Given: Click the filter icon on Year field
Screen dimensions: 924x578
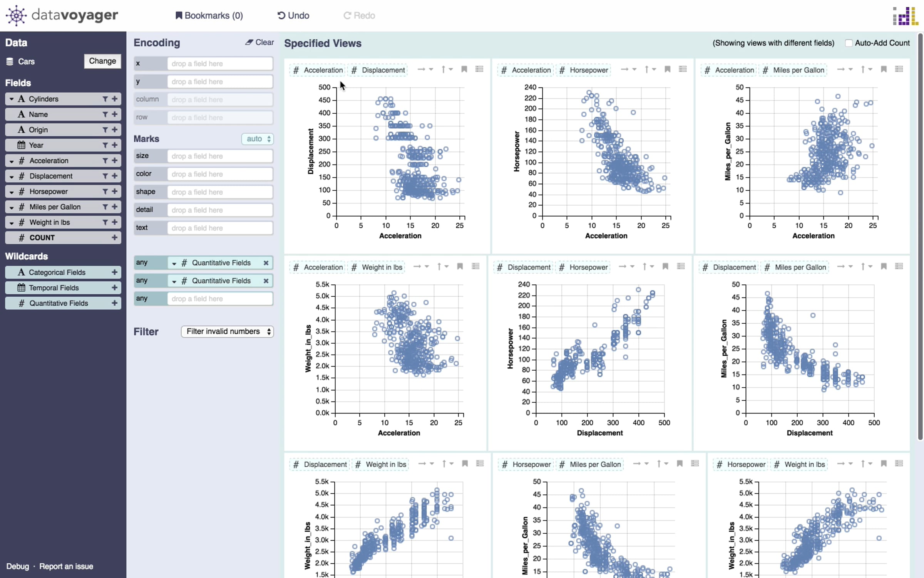Looking at the screenshot, I should tap(105, 145).
